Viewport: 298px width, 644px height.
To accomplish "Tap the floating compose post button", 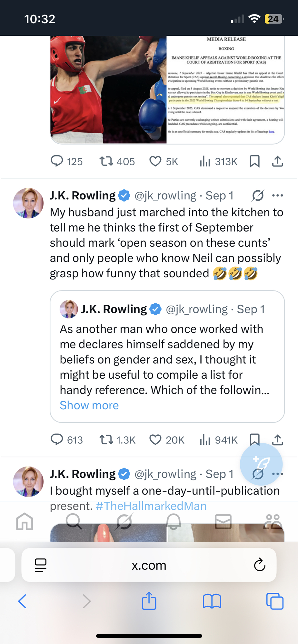I will (261, 464).
